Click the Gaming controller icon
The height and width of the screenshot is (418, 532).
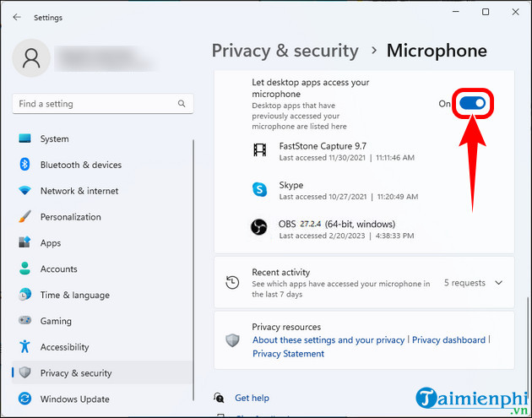pyautogui.click(x=24, y=321)
